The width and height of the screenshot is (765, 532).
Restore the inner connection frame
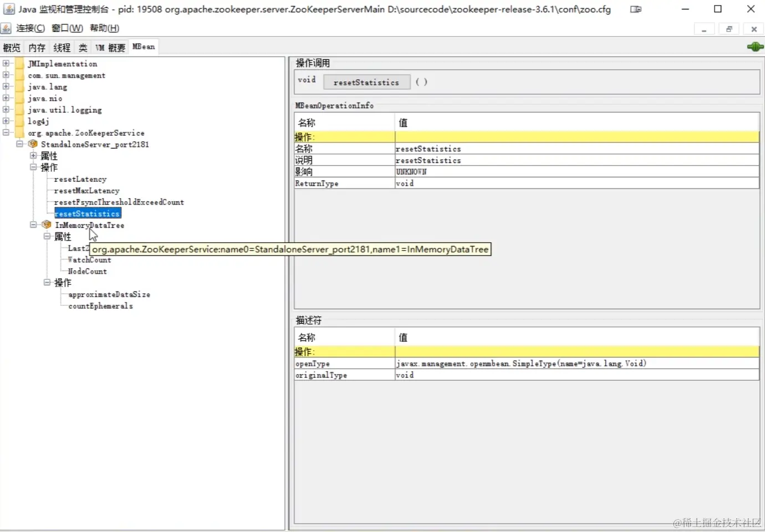point(729,29)
